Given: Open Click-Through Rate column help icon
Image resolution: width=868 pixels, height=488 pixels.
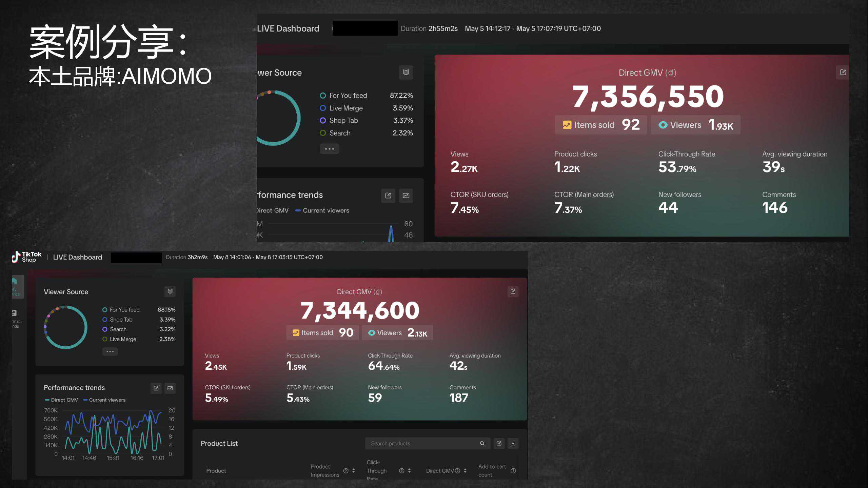Looking at the screenshot, I should (401, 471).
